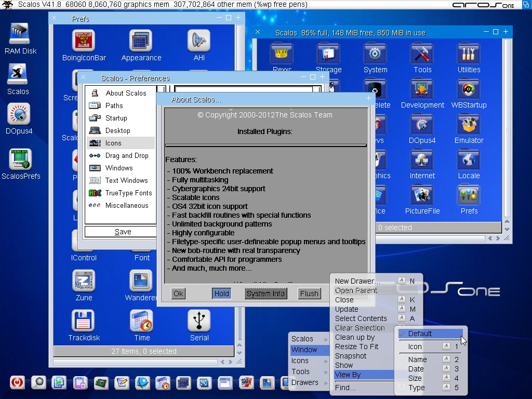
Task: Choose Size sort in View By submenu
Action: coord(415,378)
